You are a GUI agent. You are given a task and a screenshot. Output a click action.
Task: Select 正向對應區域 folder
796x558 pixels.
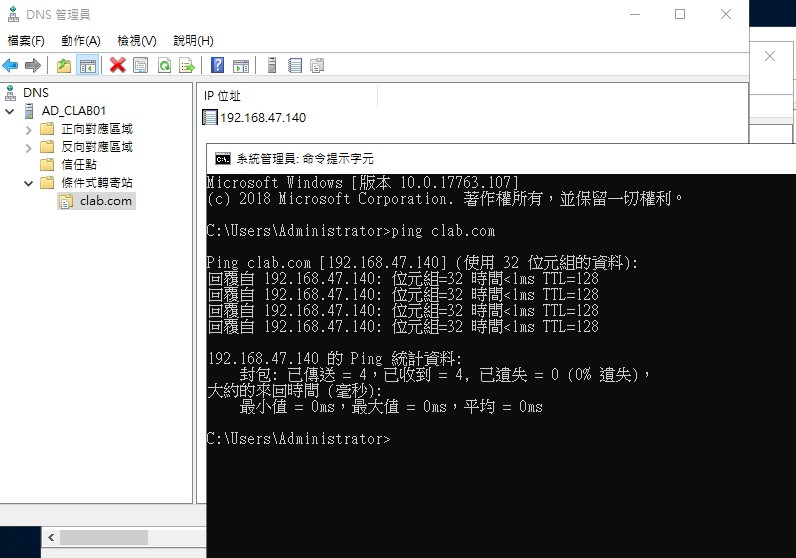click(97, 129)
